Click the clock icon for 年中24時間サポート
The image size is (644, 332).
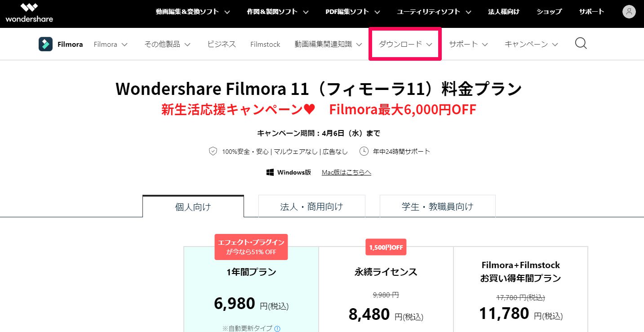click(364, 152)
